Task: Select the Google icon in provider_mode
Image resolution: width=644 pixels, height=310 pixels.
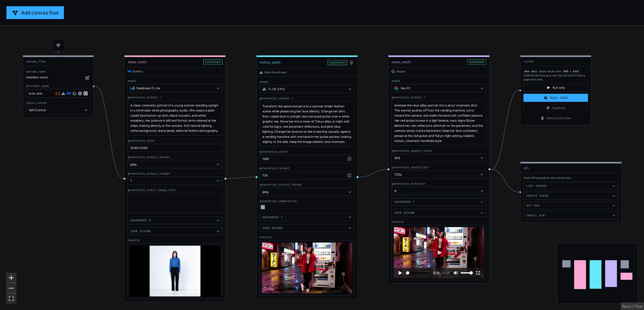Action: click(74, 93)
